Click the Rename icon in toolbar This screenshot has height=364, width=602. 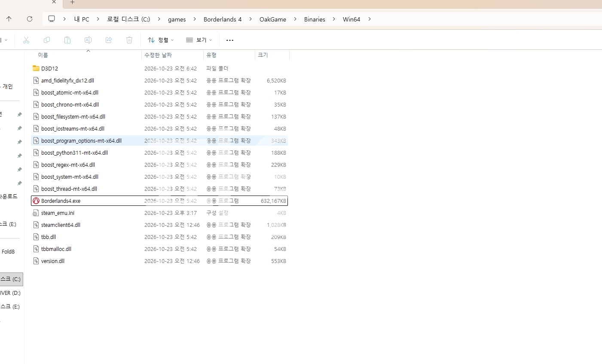88,40
